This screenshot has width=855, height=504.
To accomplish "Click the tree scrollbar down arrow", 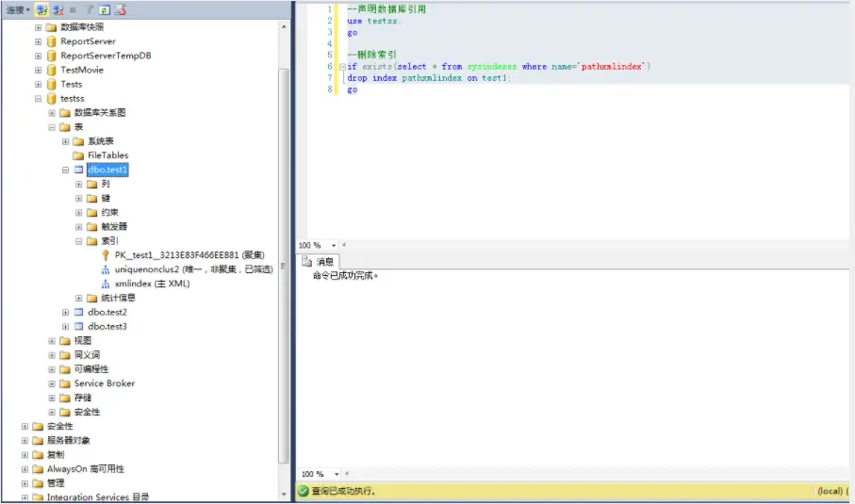I will [284, 495].
